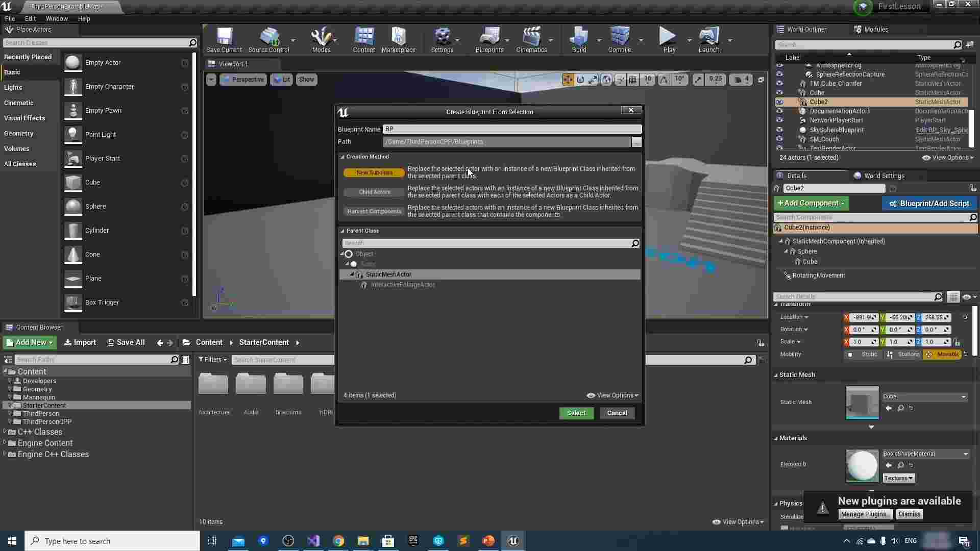Dismiss the new plugins notification
The height and width of the screenshot is (551, 980).
pyautogui.click(x=909, y=514)
